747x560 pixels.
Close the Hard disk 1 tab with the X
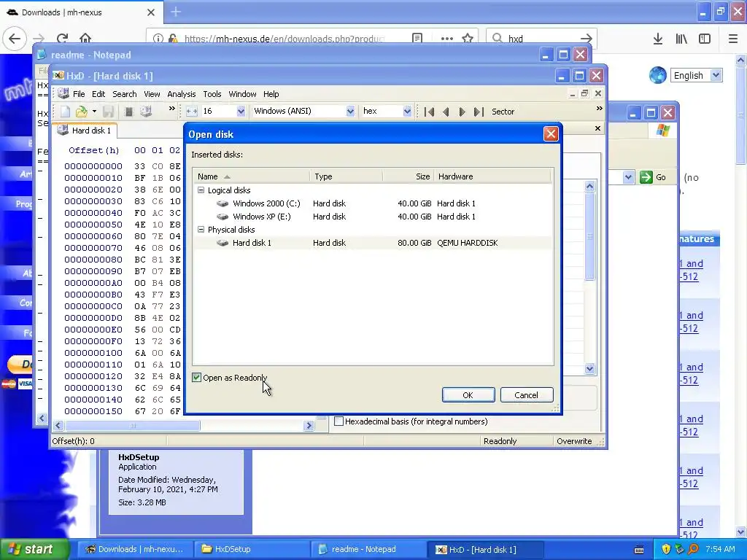(597, 128)
